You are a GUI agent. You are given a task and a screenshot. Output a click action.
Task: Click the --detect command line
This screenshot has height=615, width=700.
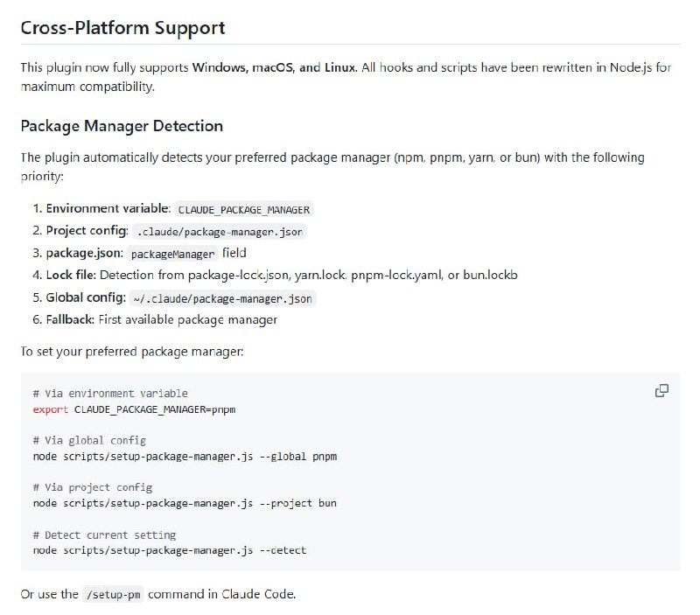(170, 550)
